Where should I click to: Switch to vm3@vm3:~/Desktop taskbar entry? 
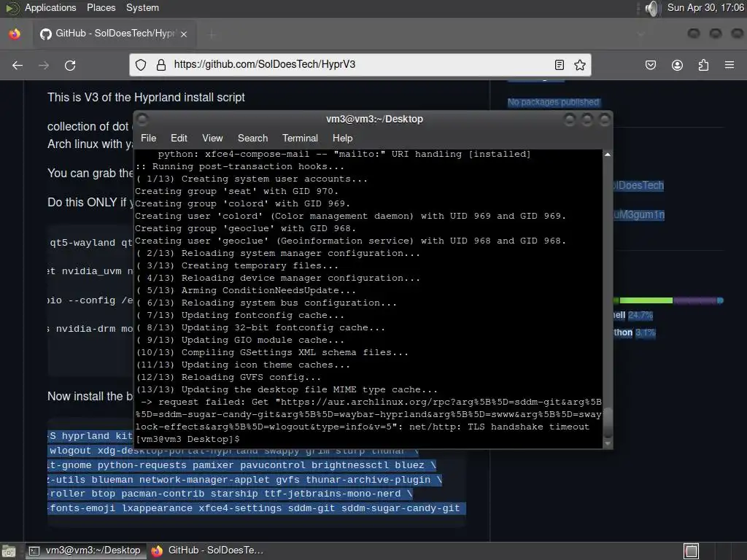pyautogui.click(x=85, y=551)
